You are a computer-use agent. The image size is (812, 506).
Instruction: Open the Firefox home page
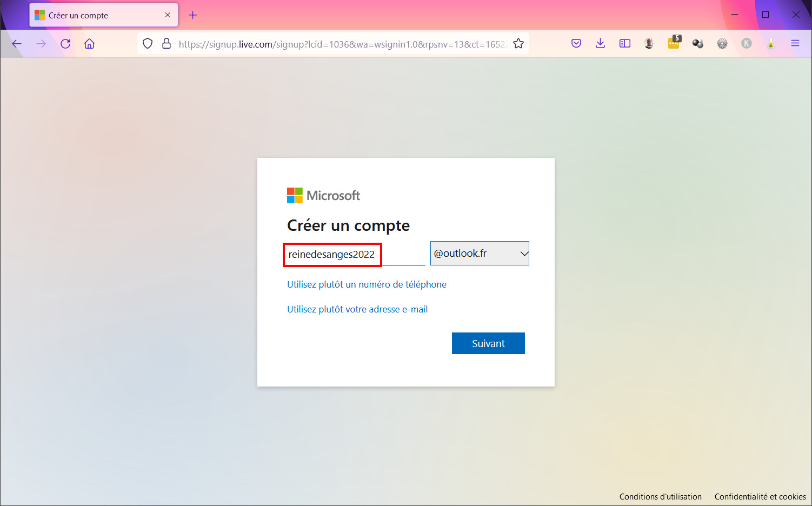(x=90, y=44)
